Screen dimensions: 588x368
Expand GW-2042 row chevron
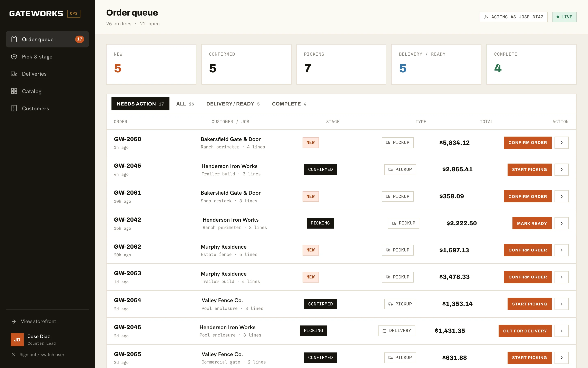pyautogui.click(x=561, y=223)
